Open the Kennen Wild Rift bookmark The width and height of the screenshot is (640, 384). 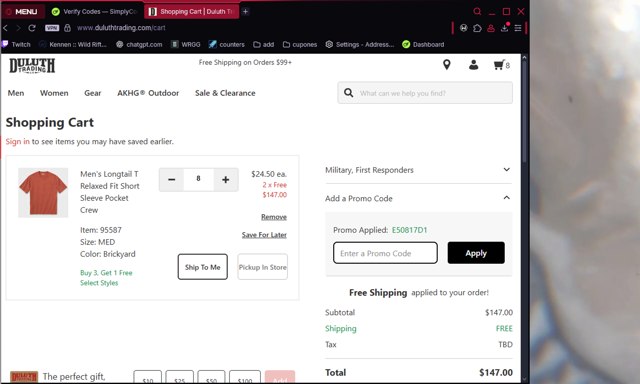[73, 44]
